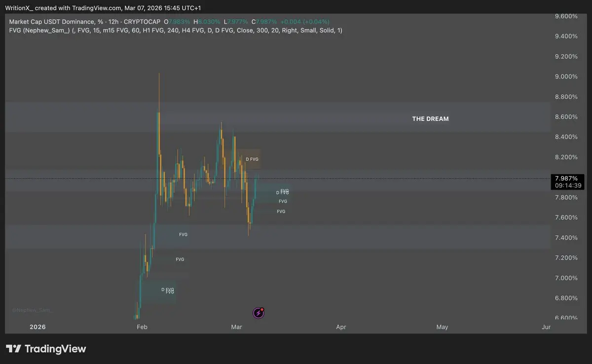The width and height of the screenshot is (592, 364).
Task: Click the close value C7.987% in the legend
Action: click(265, 22)
